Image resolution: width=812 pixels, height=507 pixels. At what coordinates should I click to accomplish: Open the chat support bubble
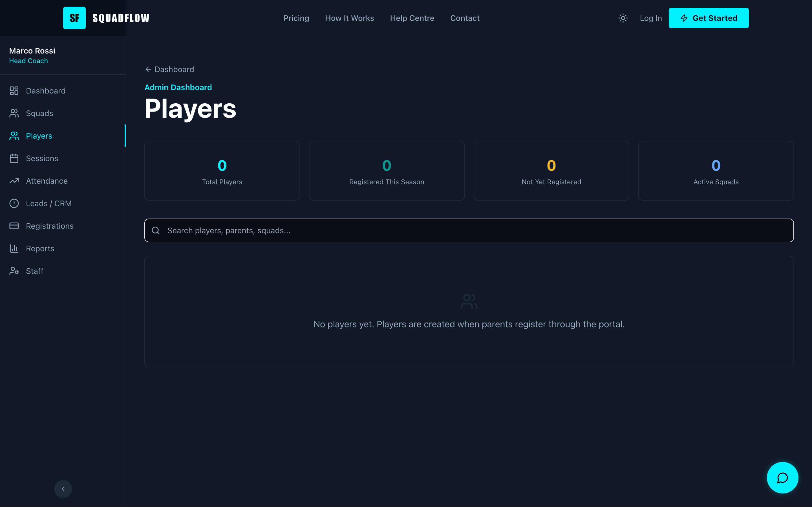point(782,477)
